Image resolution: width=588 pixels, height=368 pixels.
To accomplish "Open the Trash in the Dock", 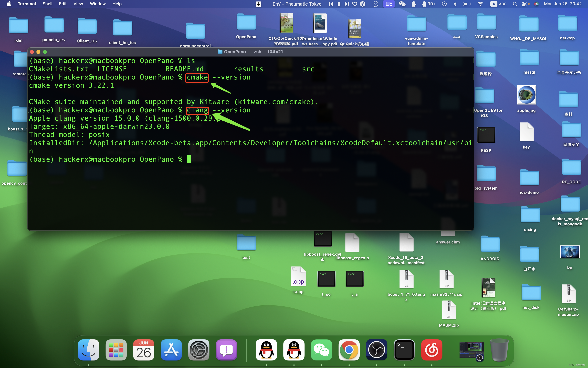I will (499, 350).
